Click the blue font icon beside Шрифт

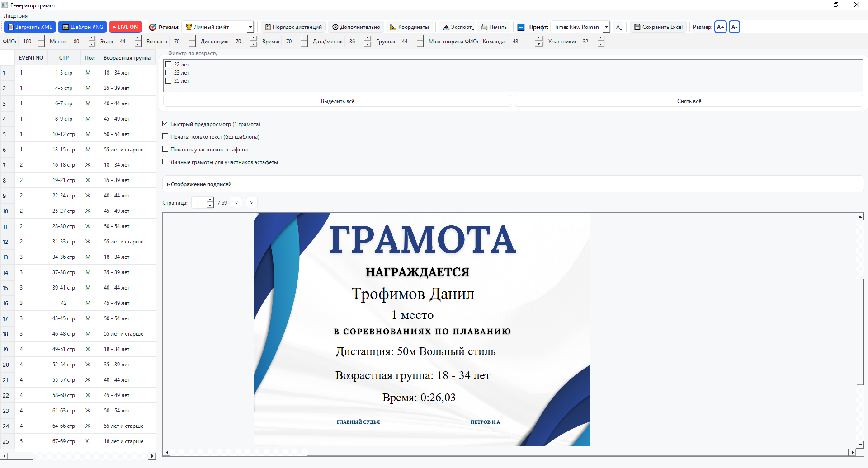(521, 27)
